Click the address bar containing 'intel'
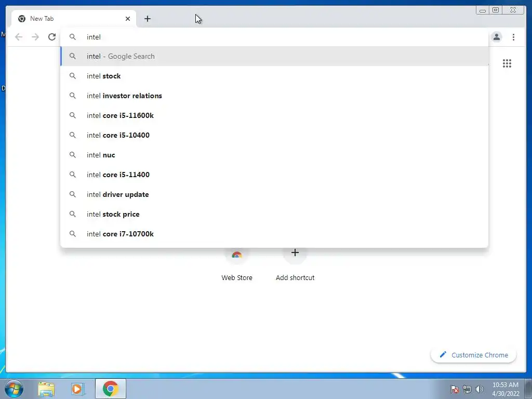 tap(274, 37)
